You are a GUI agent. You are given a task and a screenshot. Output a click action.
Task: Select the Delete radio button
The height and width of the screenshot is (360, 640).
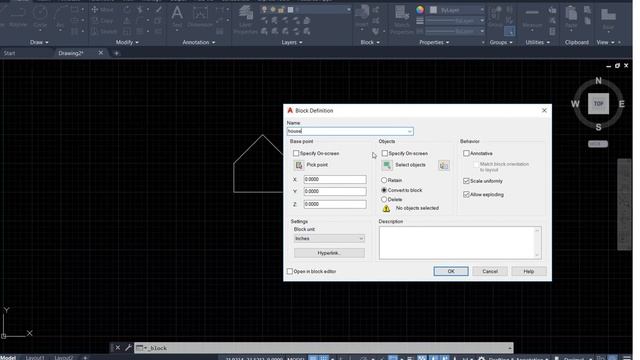point(384,200)
